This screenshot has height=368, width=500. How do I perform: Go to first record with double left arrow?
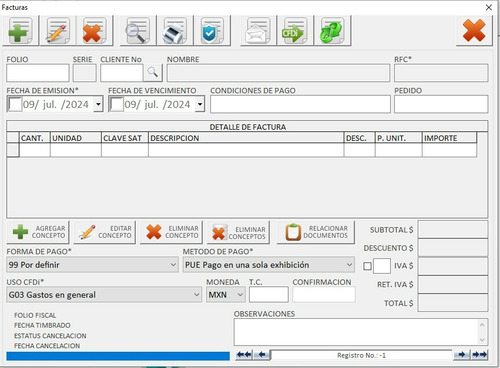[244, 355]
